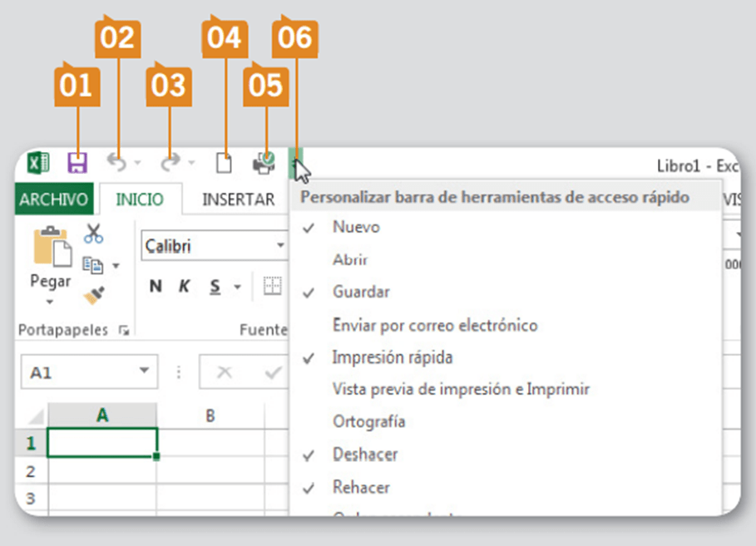
Task: Open the ARCHIVO menu
Action: click(53, 199)
